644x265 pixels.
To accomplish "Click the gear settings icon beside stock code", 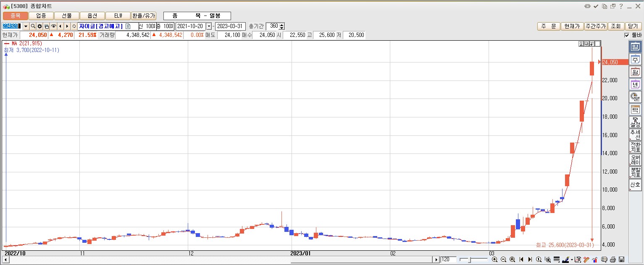I will point(40,26).
